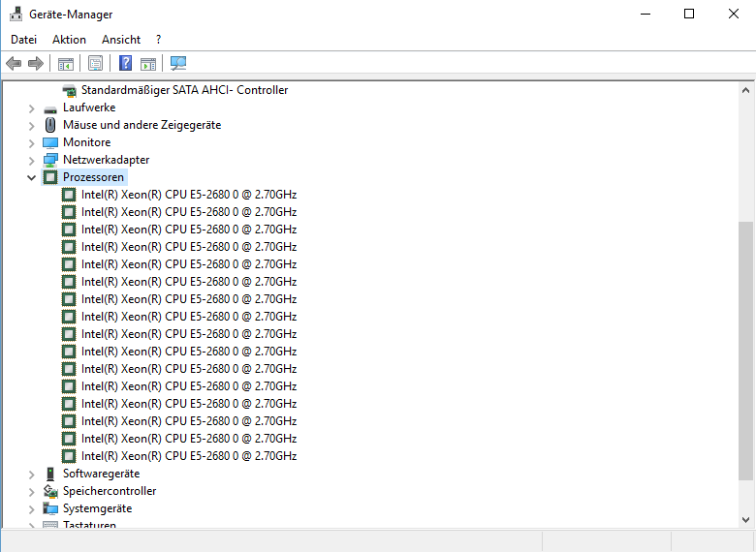Expand Mäuse und andere Zeigegeräte node
The image size is (756, 552).
tap(31, 126)
